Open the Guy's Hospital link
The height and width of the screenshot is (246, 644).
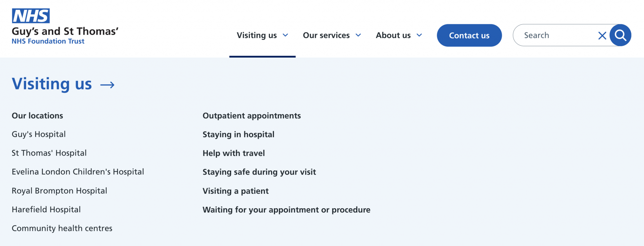coord(39,134)
